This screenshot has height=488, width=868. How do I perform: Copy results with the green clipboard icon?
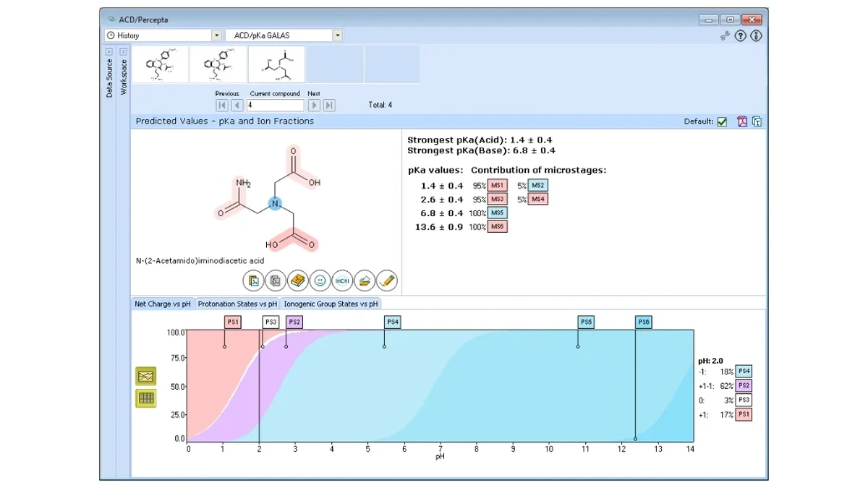pyautogui.click(x=757, y=121)
